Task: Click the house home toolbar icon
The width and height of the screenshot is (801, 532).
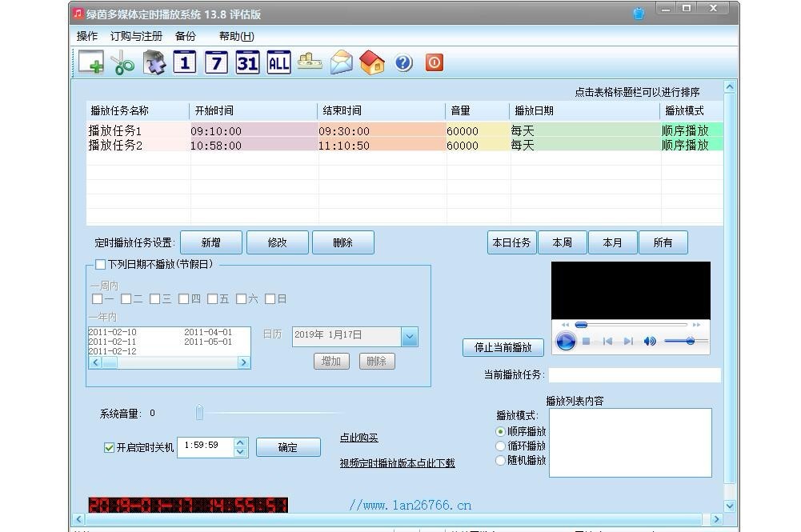Action: coord(372,62)
